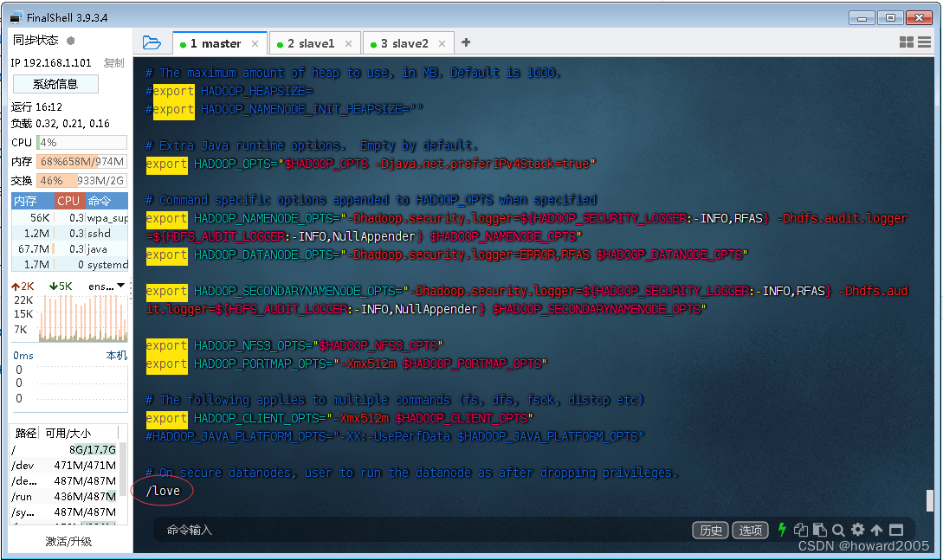This screenshot has height=560, width=943.
Task: Sort processes by CPU column
Action: click(x=68, y=201)
